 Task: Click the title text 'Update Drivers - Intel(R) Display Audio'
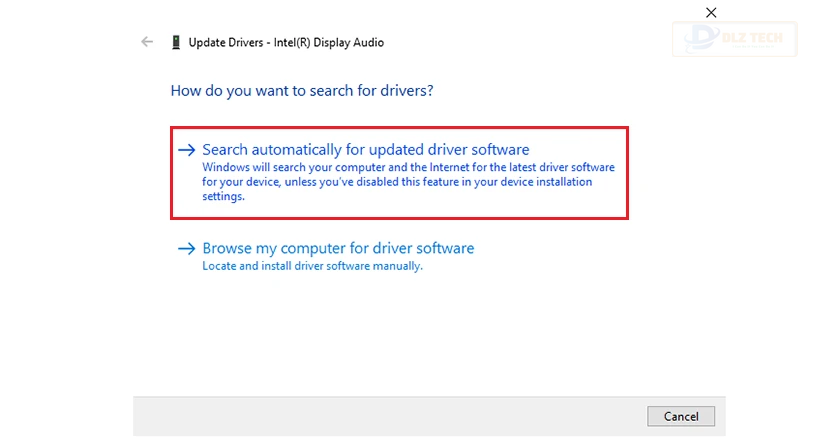point(286,42)
